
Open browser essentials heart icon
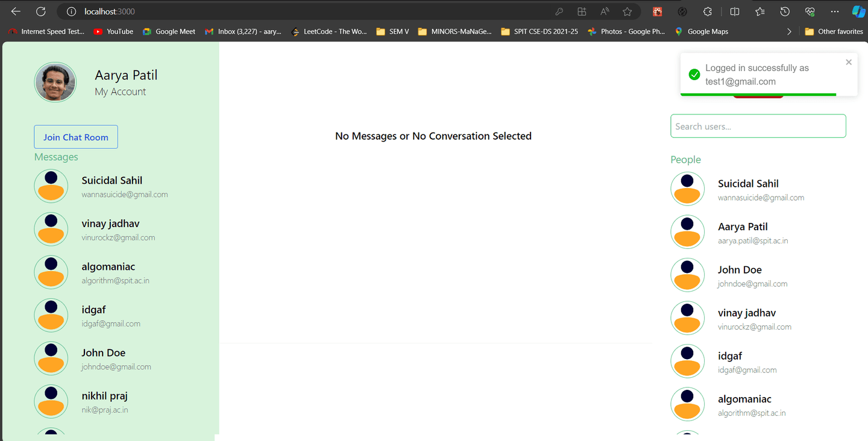pos(810,11)
